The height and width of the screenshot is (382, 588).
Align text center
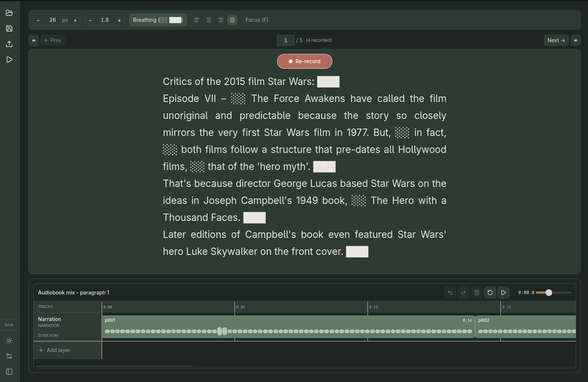pos(209,20)
